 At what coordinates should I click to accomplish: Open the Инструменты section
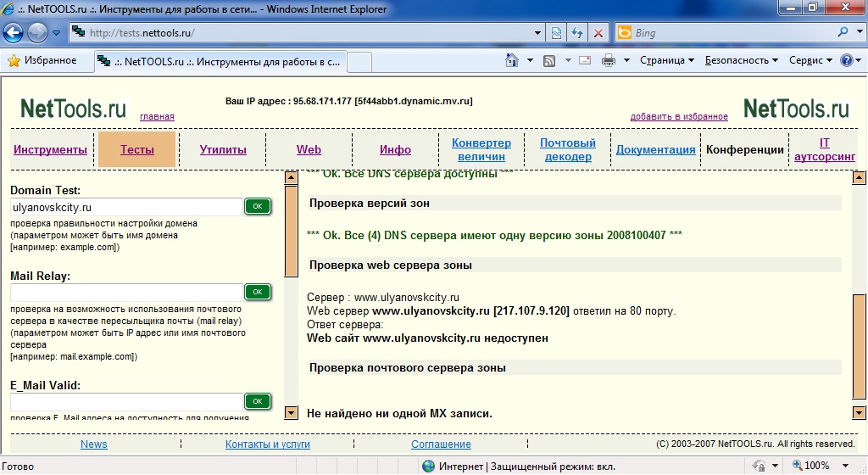[50, 149]
